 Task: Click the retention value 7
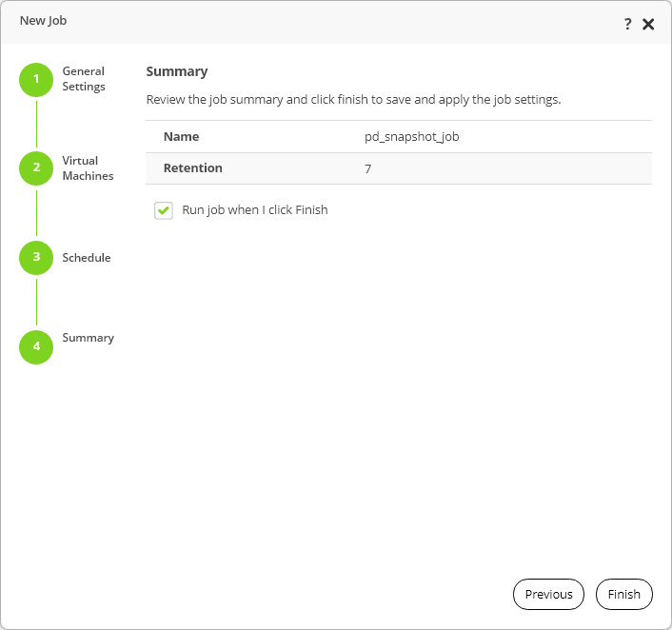(367, 168)
